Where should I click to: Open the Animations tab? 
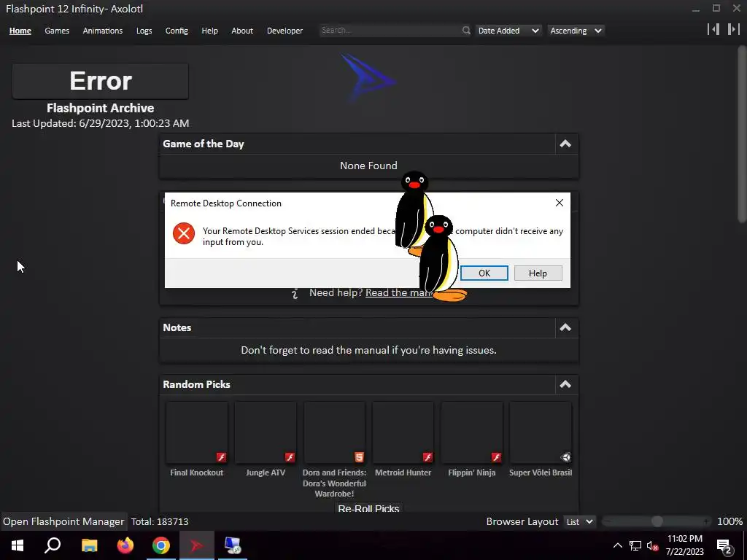[x=102, y=31]
